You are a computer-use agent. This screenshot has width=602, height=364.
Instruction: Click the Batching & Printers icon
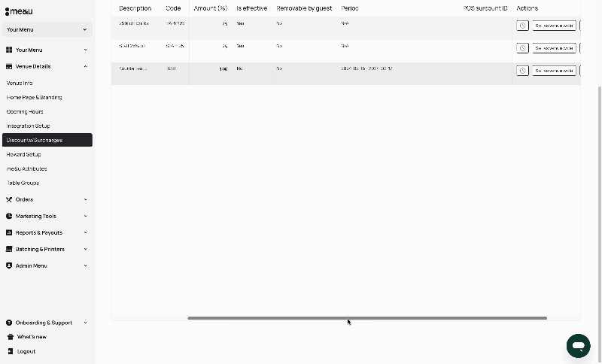9,249
